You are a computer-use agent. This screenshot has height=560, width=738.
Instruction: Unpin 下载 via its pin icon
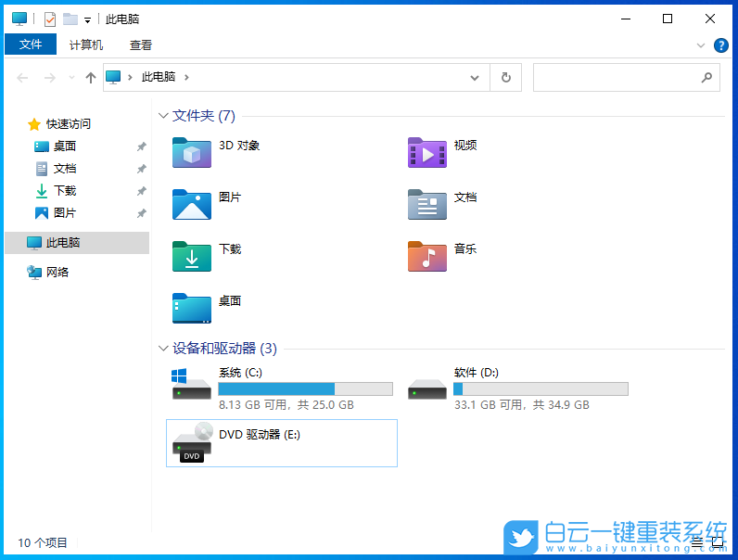141,191
